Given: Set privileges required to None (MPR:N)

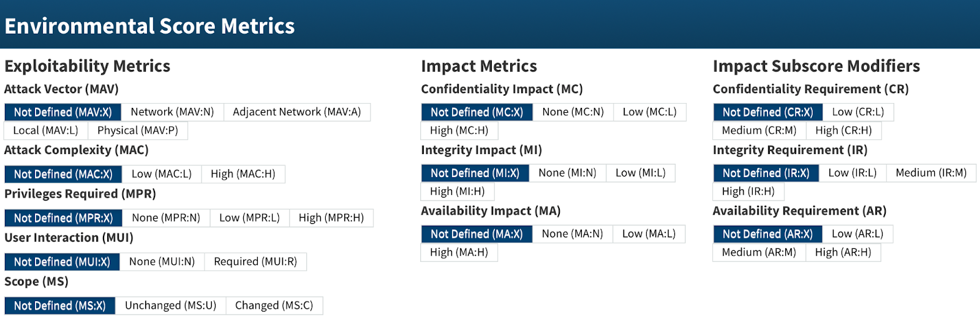Looking at the screenshot, I should click(x=166, y=218).
